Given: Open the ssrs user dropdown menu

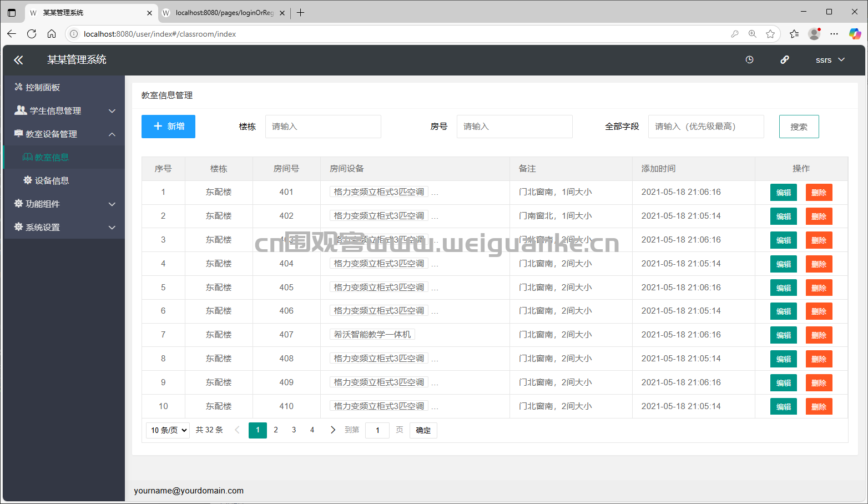Looking at the screenshot, I should click(x=830, y=60).
